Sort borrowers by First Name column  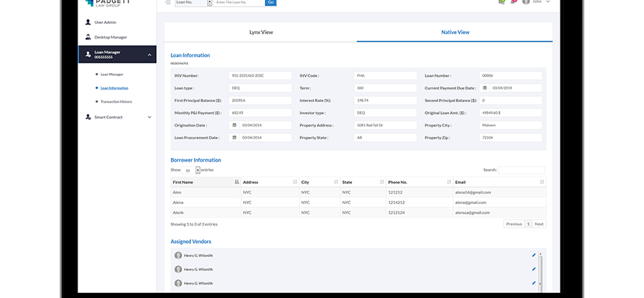[x=237, y=182]
